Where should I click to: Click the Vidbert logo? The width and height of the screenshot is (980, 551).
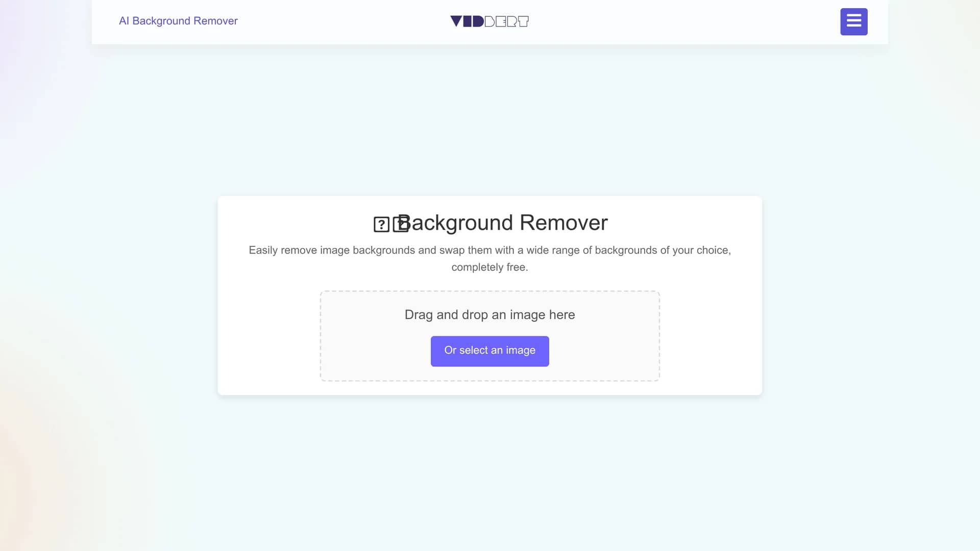pyautogui.click(x=489, y=21)
